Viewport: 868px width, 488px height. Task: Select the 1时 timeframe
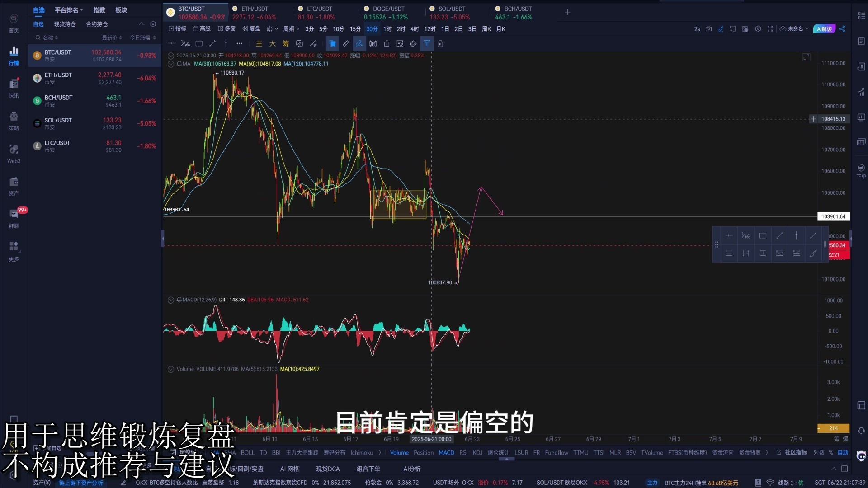click(387, 29)
